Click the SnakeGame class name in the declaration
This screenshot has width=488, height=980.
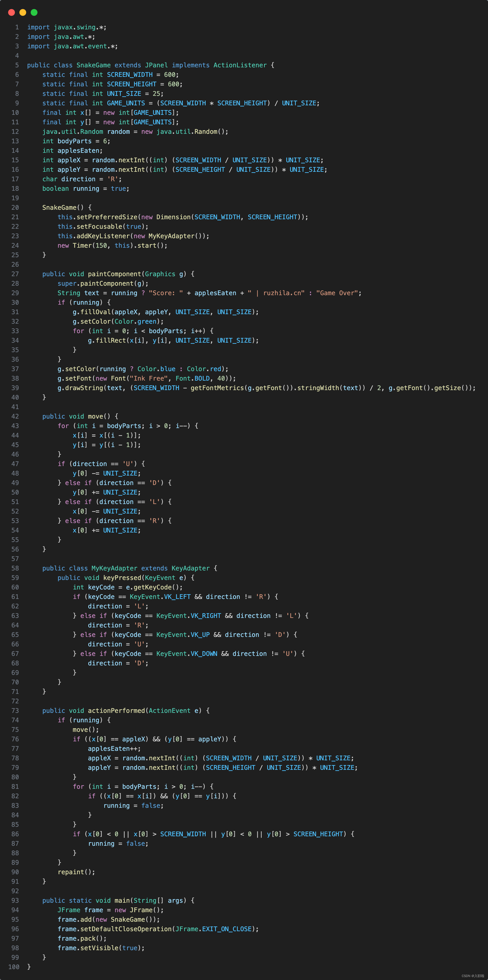coord(93,65)
